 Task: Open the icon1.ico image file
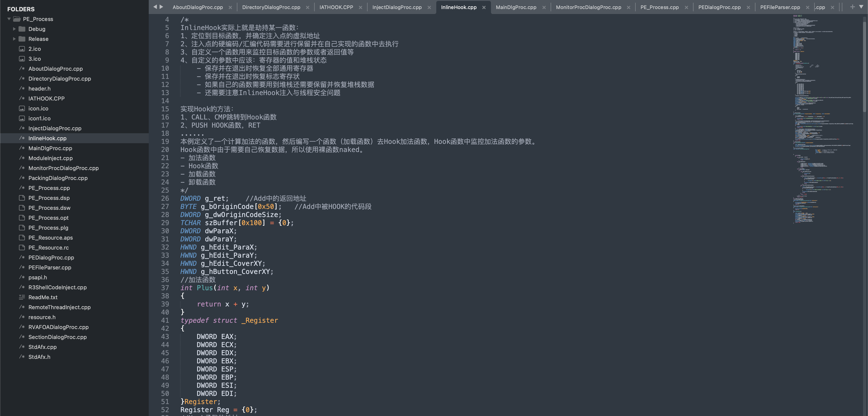click(39, 119)
